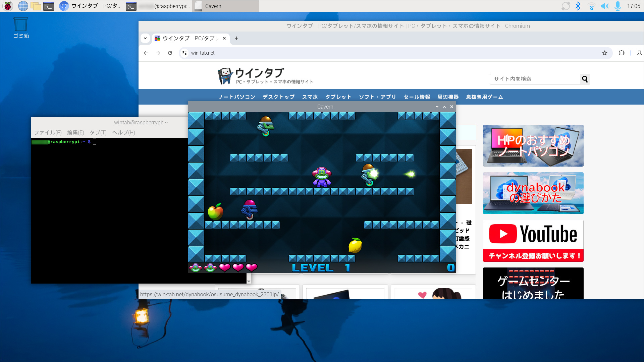Open the Wi-Fi network tray menu
Screen dimensions: 644x362
591,6
